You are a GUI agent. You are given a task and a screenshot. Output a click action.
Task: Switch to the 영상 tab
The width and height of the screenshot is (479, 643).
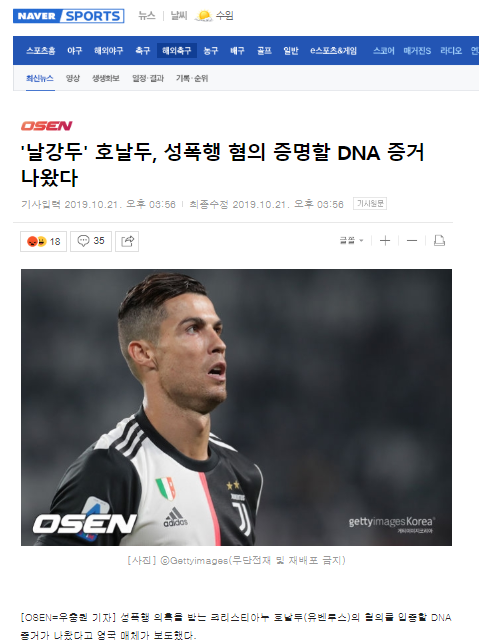pos(73,78)
